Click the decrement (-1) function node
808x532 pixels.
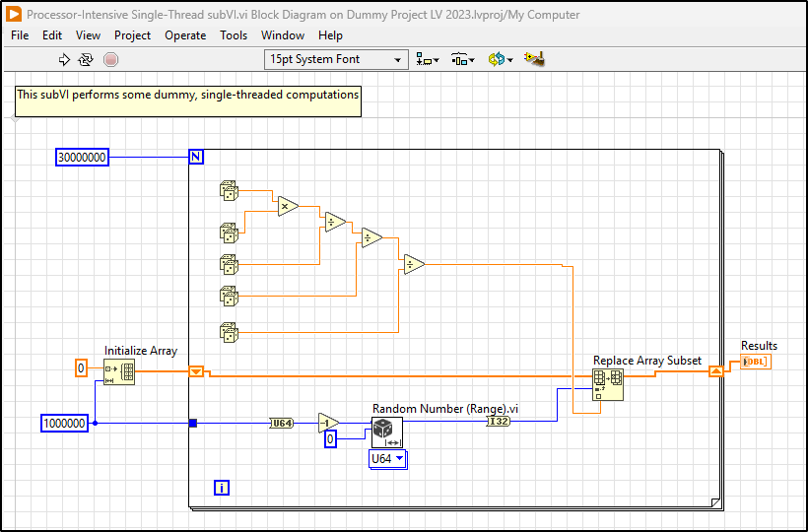coord(328,423)
